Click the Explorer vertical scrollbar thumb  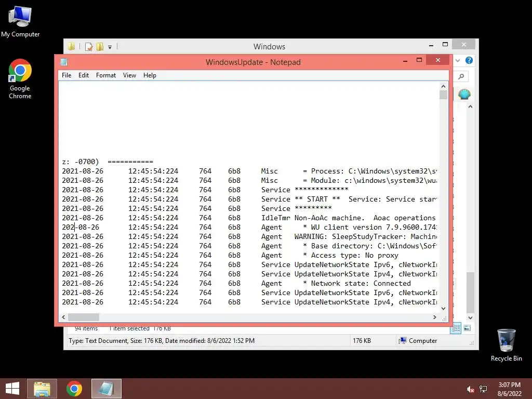(x=470, y=292)
